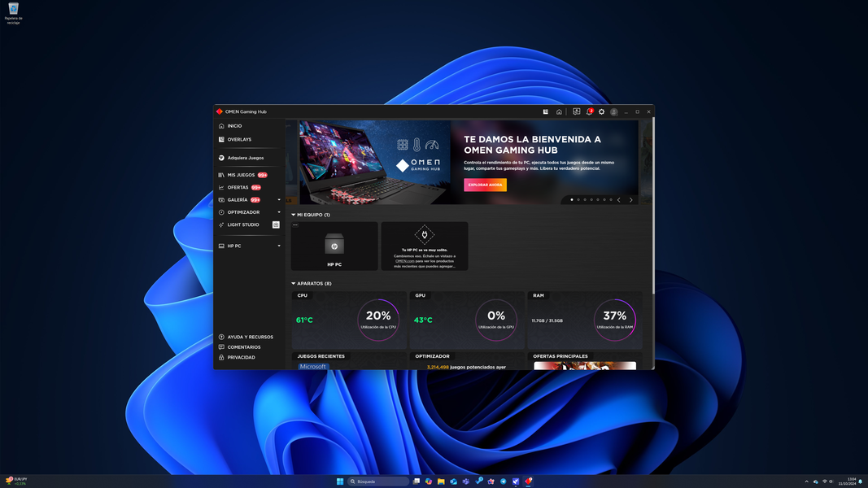The height and width of the screenshot is (488, 868).
Task: Click the RAM utilization gauge
Action: [x=614, y=320]
